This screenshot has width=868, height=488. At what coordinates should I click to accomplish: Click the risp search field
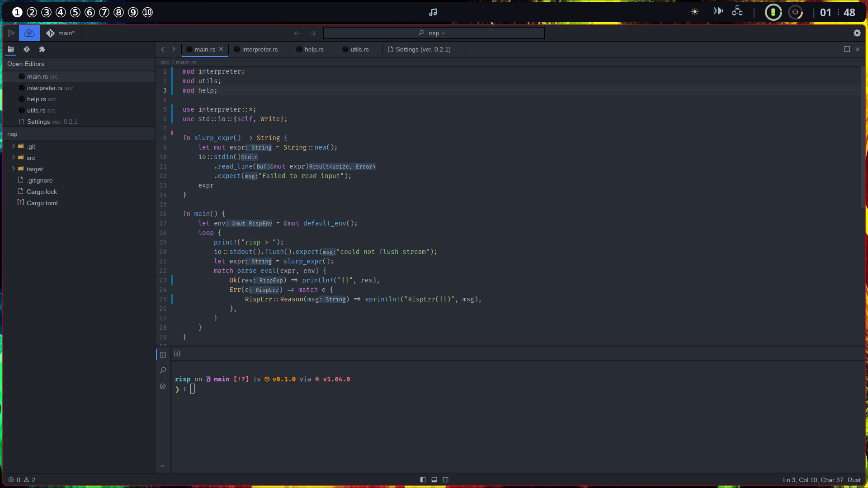pyautogui.click(x=434, y=33)
